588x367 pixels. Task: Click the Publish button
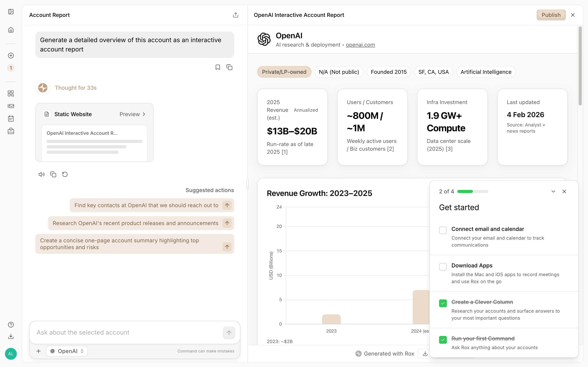(x=551, y=15)
